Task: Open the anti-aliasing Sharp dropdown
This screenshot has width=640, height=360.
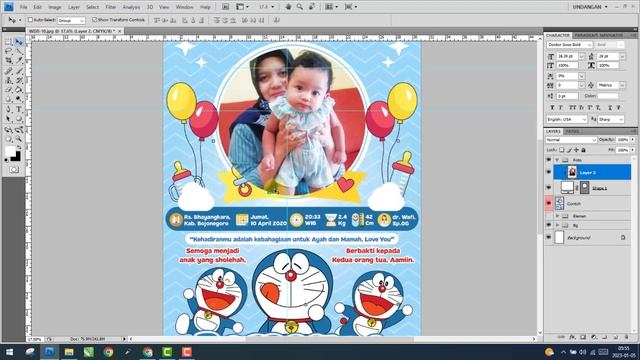Action: (x=611, y=119)
